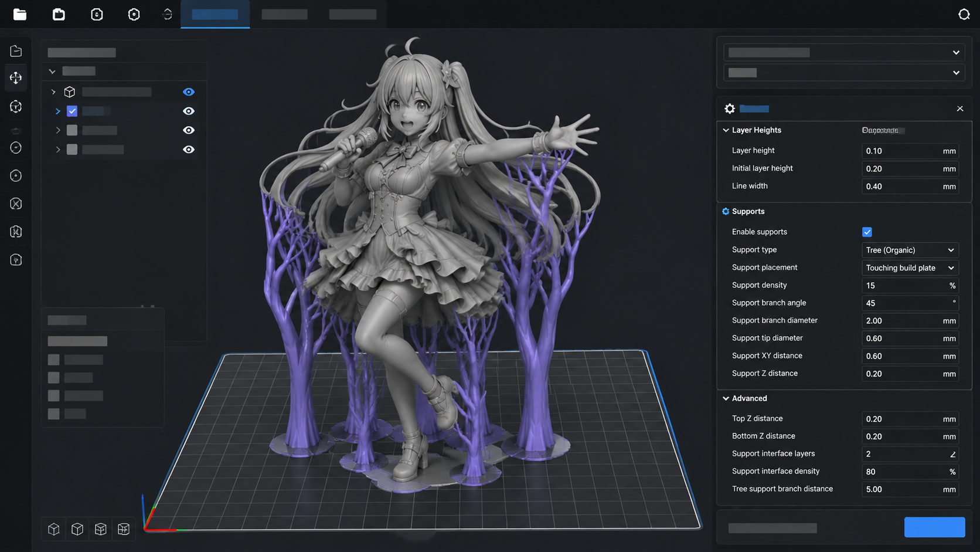Edit the Support interface layers field

coord(910,454)
